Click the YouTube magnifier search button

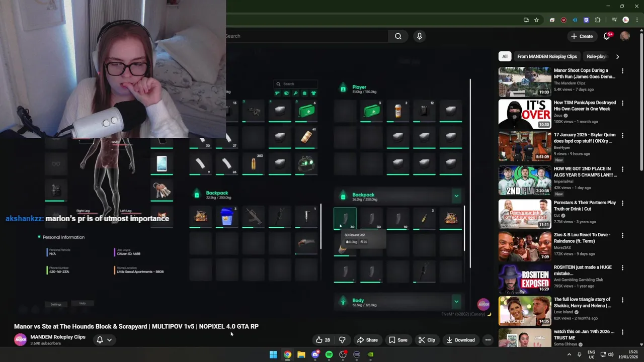click(x=398, y=36)
